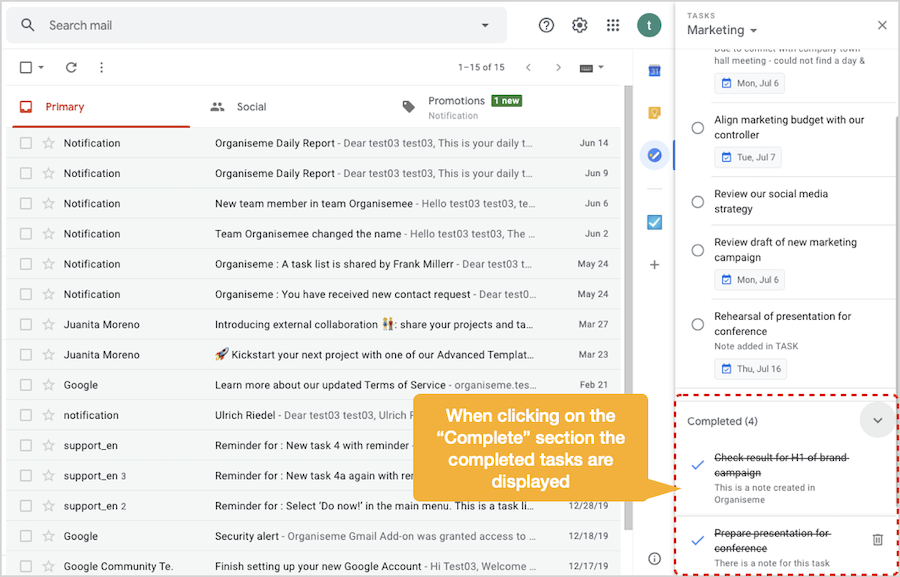Open 'Kickstart your next project' email
Screen dimensions: 900x577
click(314, 355)
